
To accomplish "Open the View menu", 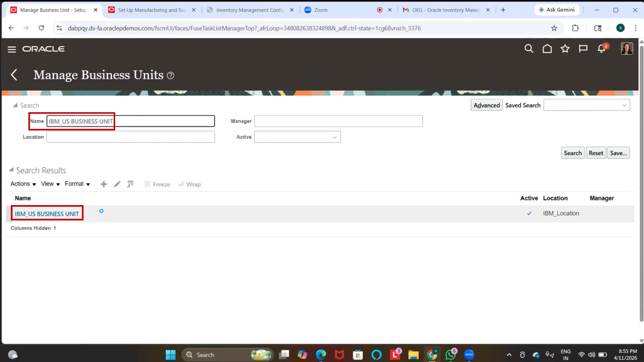I will click(x=50, y=184).
